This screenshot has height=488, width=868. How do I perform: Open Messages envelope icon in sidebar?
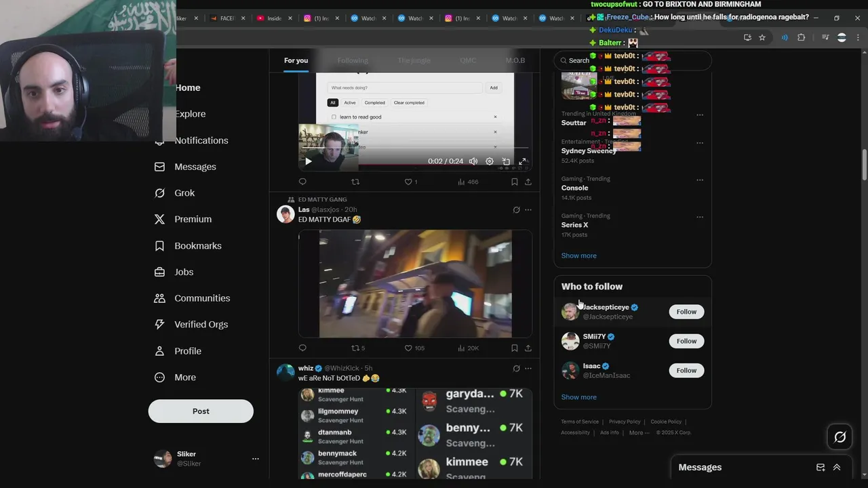point(159,167)
